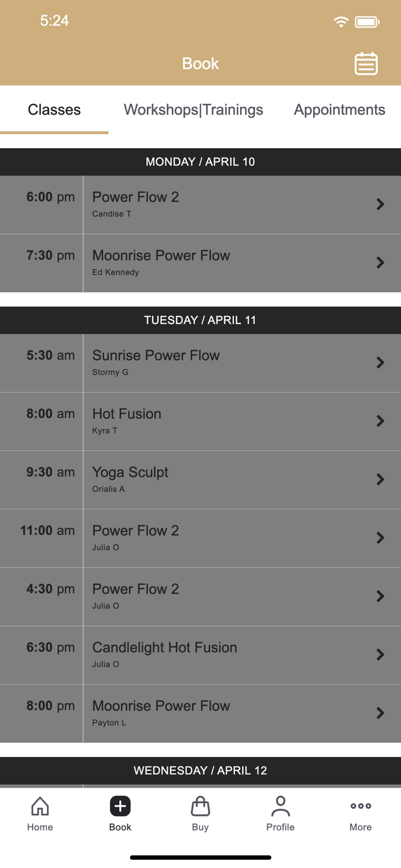The width and height of the screenshot is (401, 868).
Task: Open the Buy shopping bag icon
Action: point(200,806)
